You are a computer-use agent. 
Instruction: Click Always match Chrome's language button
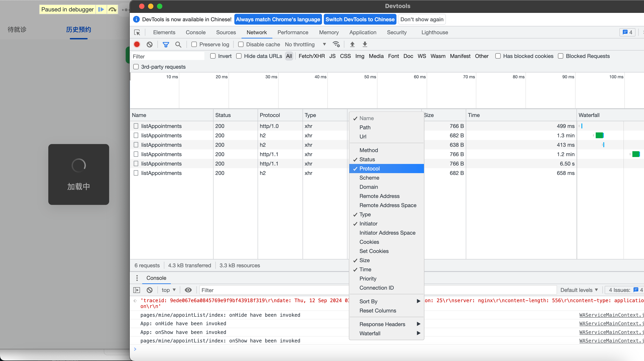[278, 19]
